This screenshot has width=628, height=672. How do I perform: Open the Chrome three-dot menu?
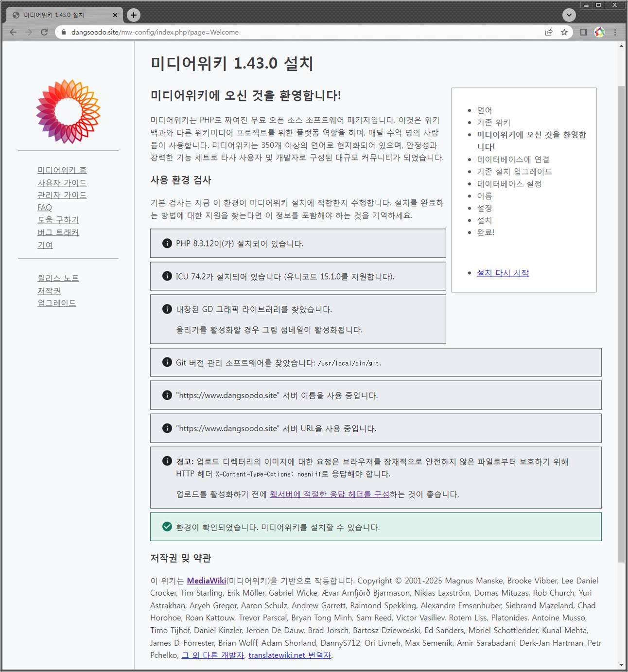[615, 32]
